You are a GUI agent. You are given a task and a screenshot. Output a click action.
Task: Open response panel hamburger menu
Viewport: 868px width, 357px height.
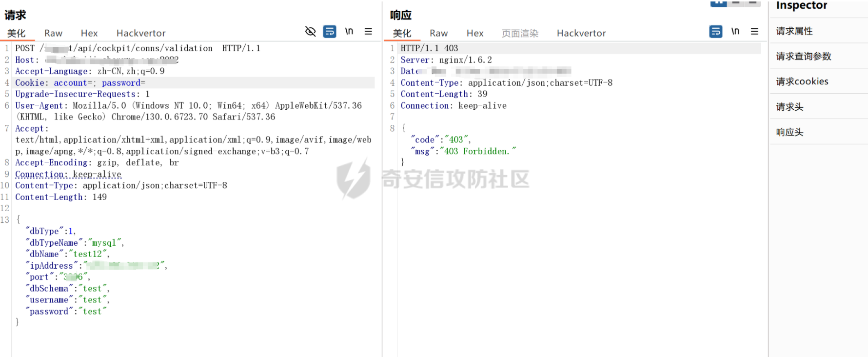pyautogui.click(x=754, y=31)
